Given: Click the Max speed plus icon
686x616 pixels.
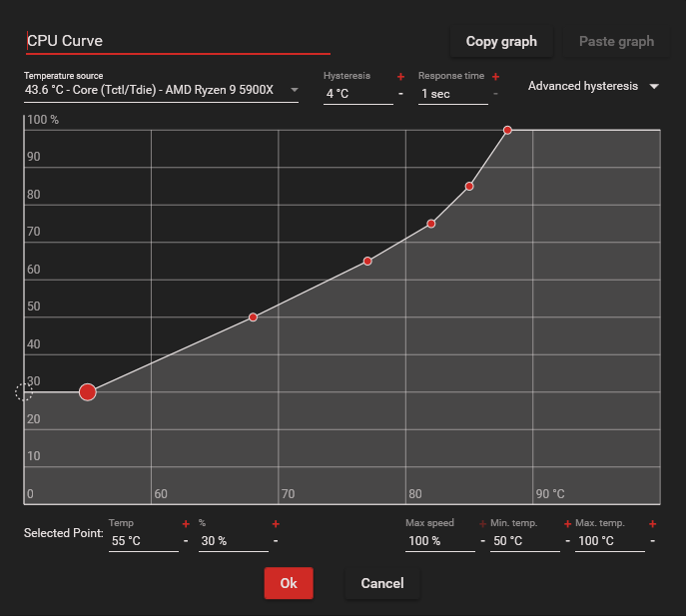Looking at the screenshot, I should [x=482, y=524].
